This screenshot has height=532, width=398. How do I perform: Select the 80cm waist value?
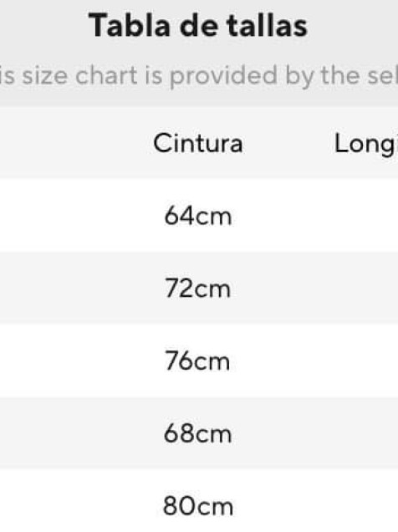click(x=198, y=506)
